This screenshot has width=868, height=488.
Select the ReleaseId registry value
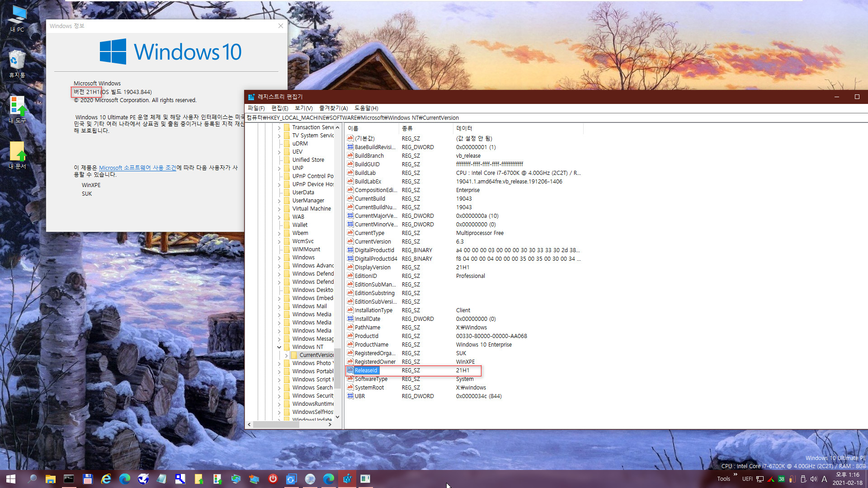366,371
